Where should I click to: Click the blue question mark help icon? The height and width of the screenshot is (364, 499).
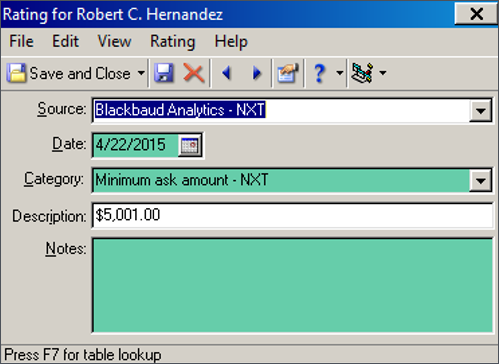pos(319,73)
